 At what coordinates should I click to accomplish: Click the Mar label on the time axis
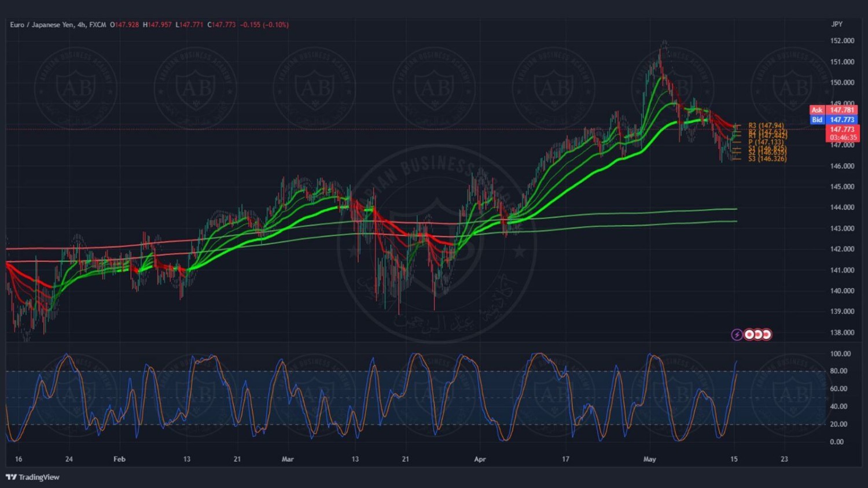click(x=288, y=459)
